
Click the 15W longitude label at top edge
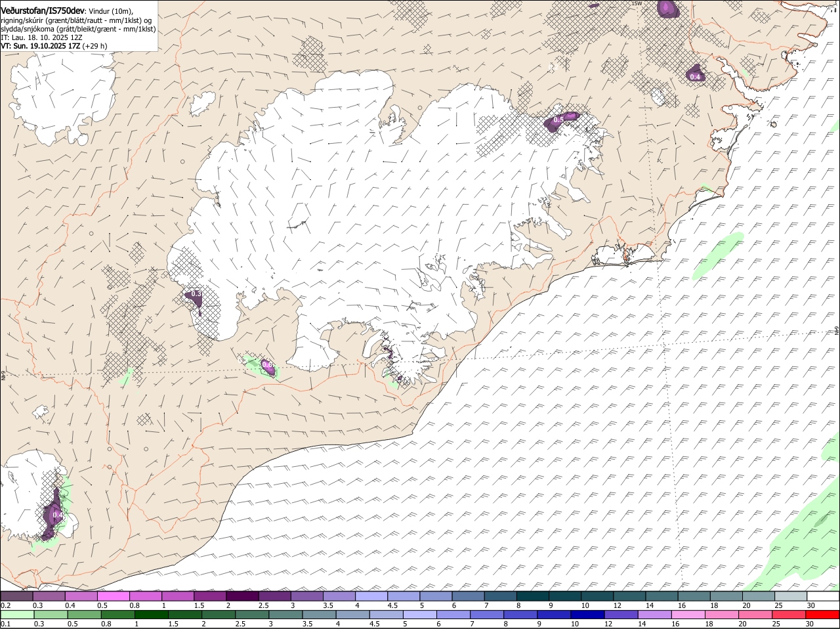(636, 4)
